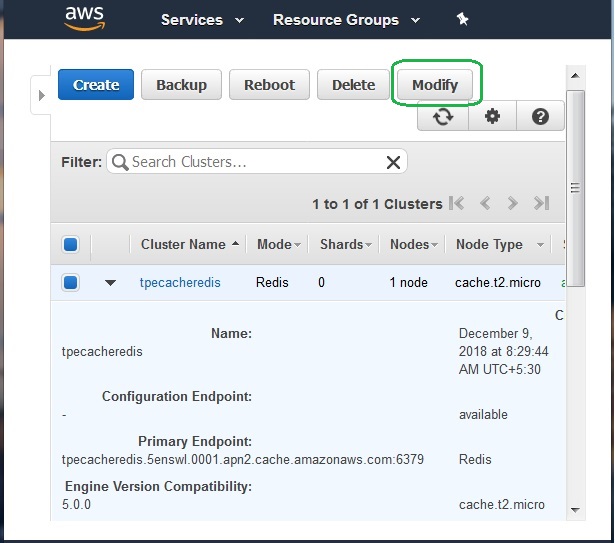Viewport: 615px width, 543px height.
Task: Open the Resource Groups menu
Action: (346, 19)
